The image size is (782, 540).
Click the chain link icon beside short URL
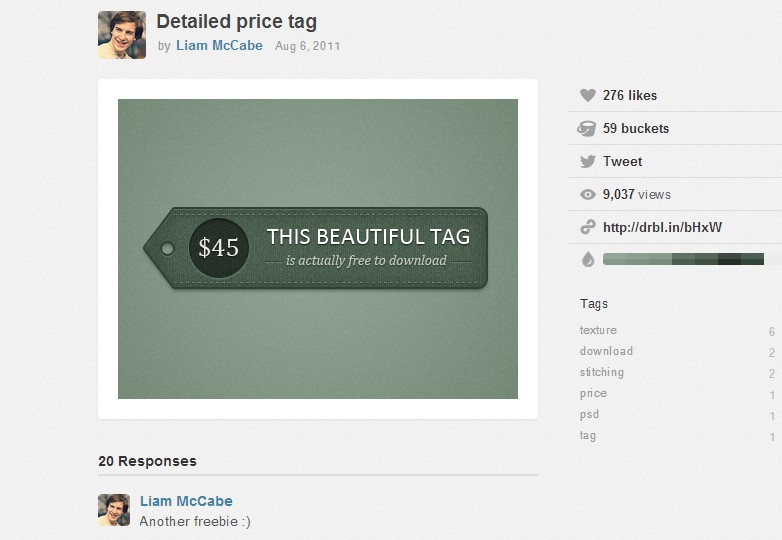click(587, 228)
